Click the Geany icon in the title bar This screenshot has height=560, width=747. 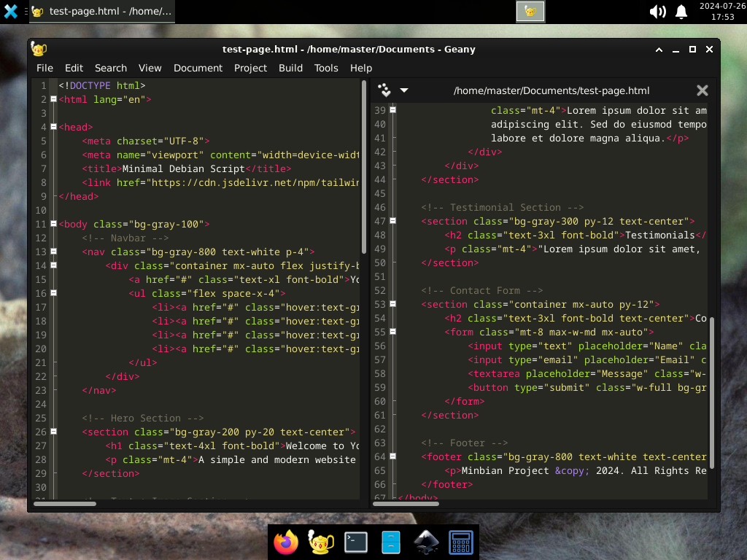pos(38,49)
